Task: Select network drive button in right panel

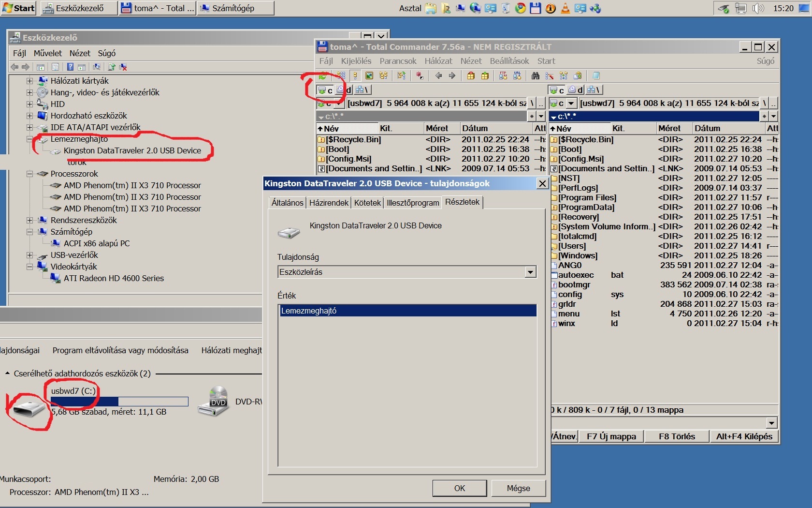Action: coord(594,90)
